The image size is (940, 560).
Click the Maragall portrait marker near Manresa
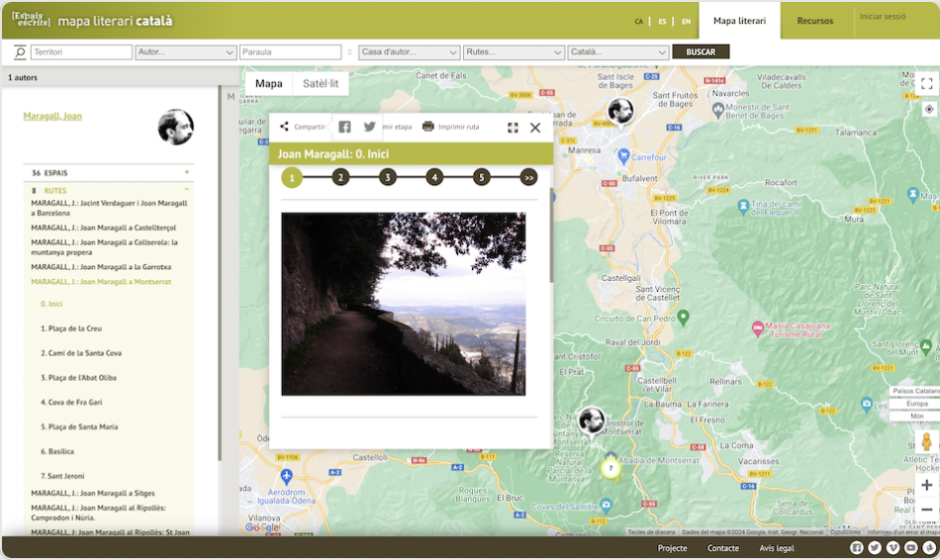click(x=620, y=112)
